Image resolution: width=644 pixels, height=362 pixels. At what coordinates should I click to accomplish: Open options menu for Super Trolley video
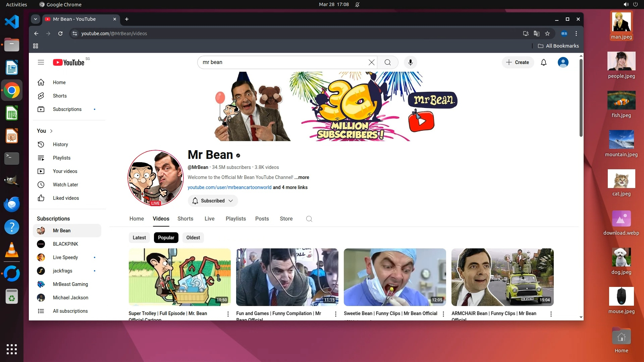click(228, 314)
